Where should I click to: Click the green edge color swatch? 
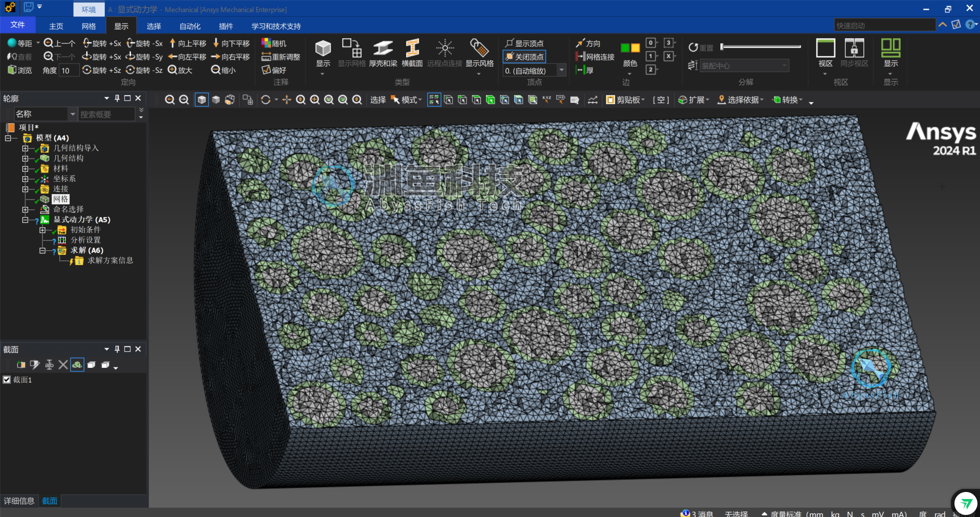625,48
